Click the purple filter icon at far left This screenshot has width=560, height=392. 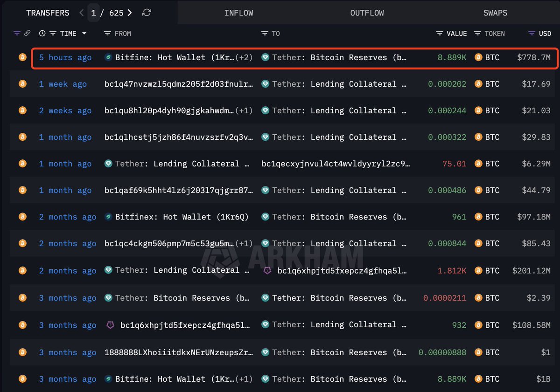click(x=17, y=34)
